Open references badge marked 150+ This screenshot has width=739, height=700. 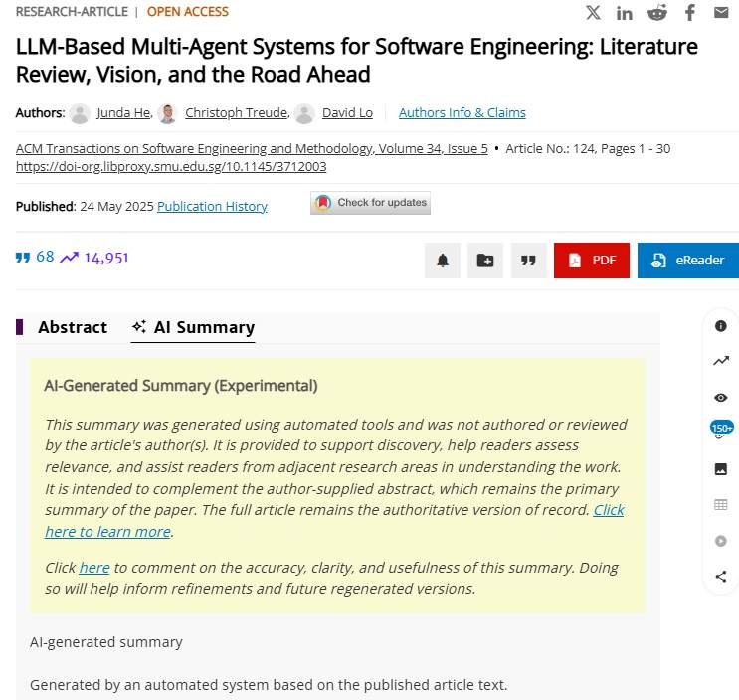click(721, 429)
